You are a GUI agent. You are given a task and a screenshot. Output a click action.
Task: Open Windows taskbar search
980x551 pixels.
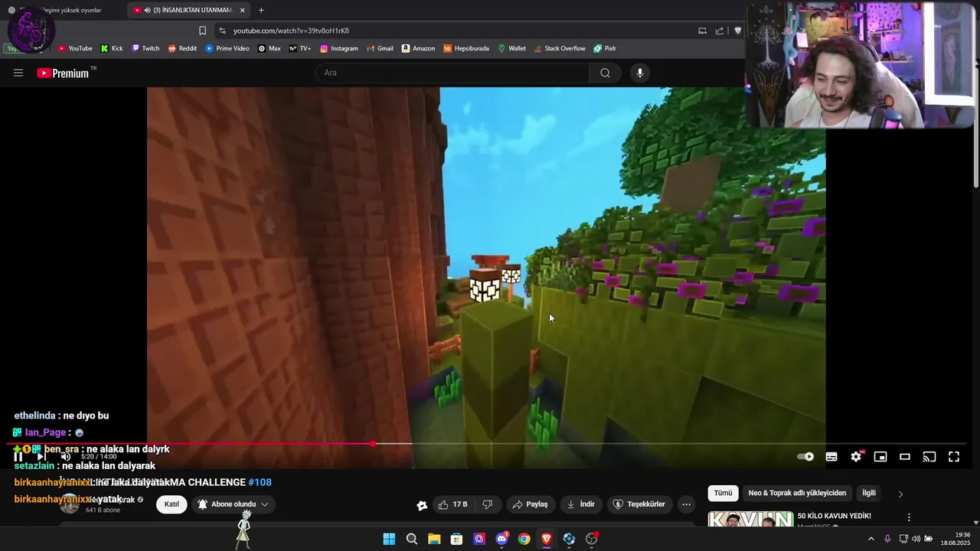(x=412, y=539)
